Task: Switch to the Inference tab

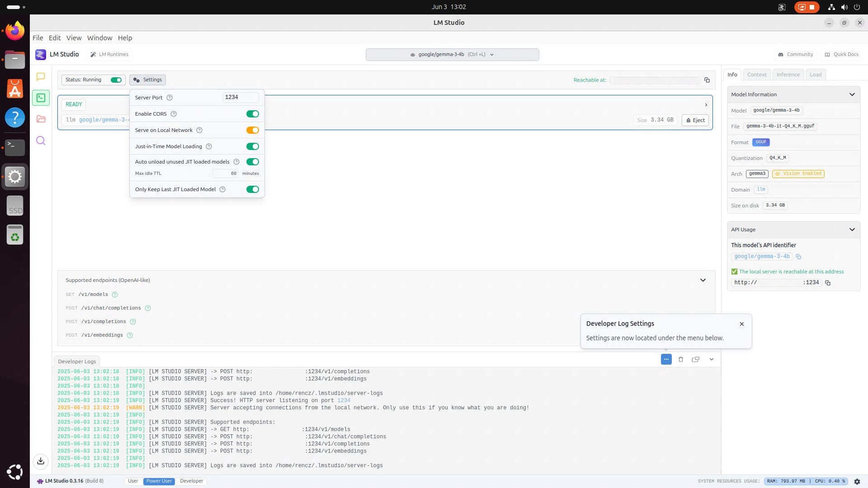Action: click(x=788, y=75)
